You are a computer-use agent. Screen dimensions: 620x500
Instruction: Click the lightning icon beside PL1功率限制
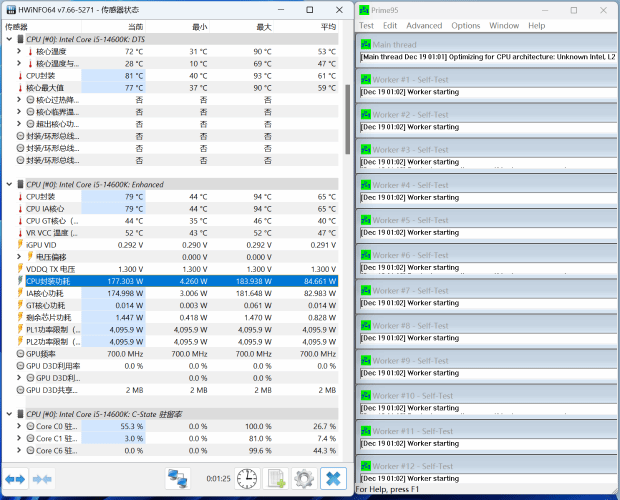coord(20,330)
